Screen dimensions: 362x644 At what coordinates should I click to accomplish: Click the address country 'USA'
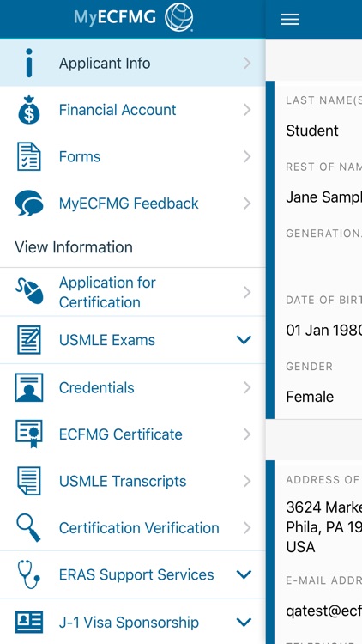[300, 547]
